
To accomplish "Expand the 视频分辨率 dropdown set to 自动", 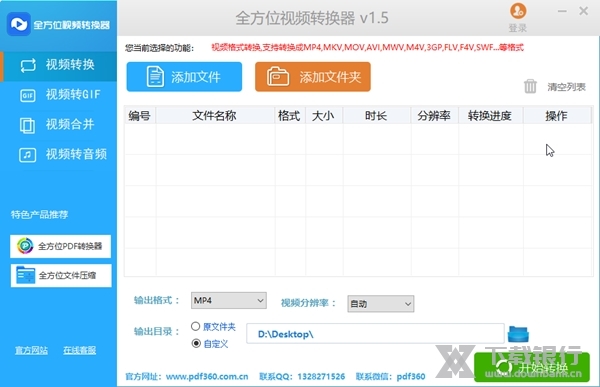I will click(x=380, y=304).
